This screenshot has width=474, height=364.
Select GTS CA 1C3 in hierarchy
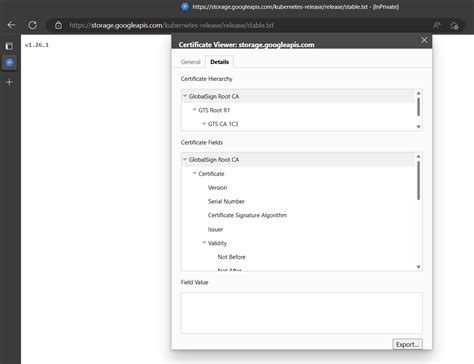[223, 124]
